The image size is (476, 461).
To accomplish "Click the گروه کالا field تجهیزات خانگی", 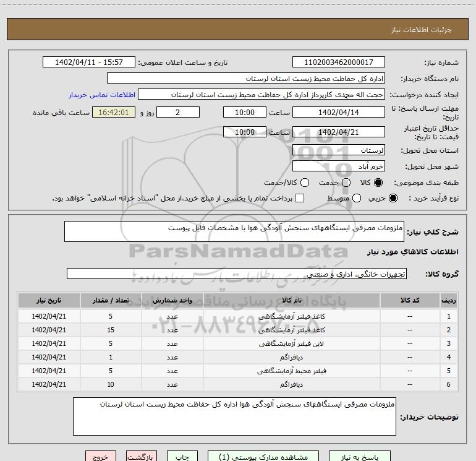I will click(237, 274).
